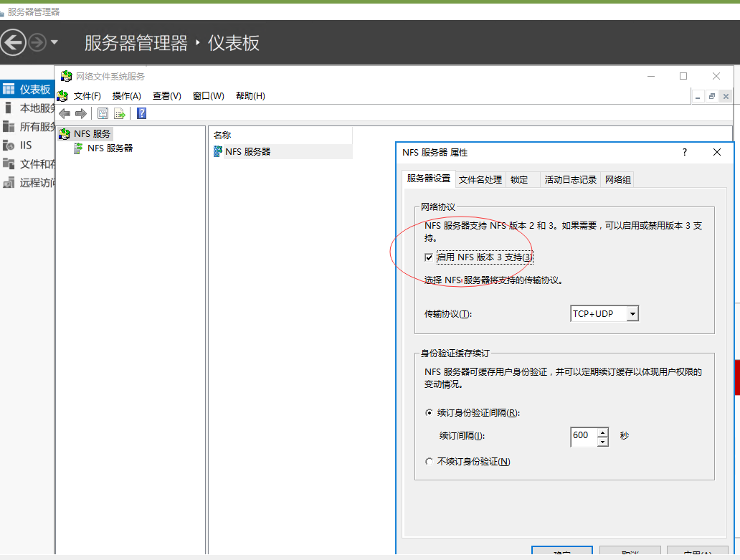Click show/hide console tree toolbar icon
This screenshot has height=560, width=740.
[103, 113]
